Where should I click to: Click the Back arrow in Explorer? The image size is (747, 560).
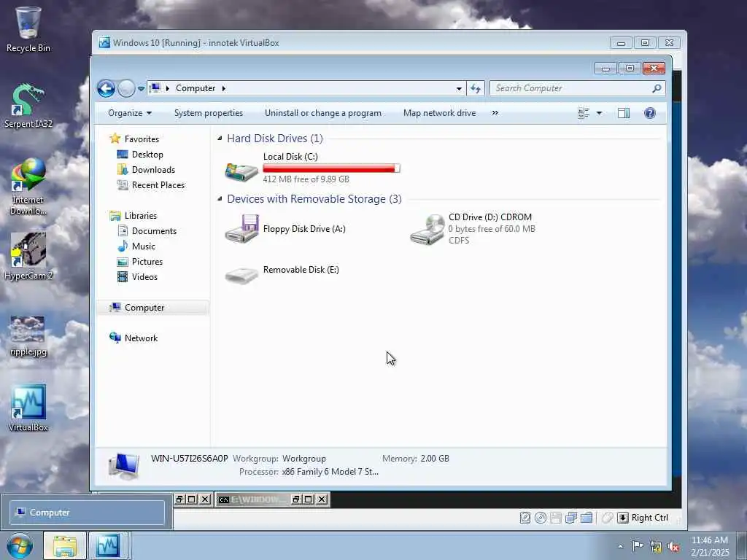coord(106,88)
